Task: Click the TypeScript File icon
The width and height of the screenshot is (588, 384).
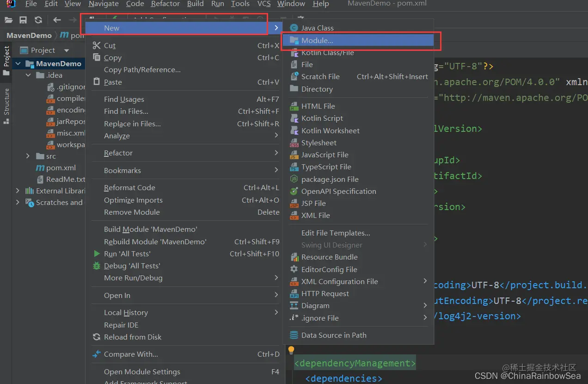Action: [294, 167]
